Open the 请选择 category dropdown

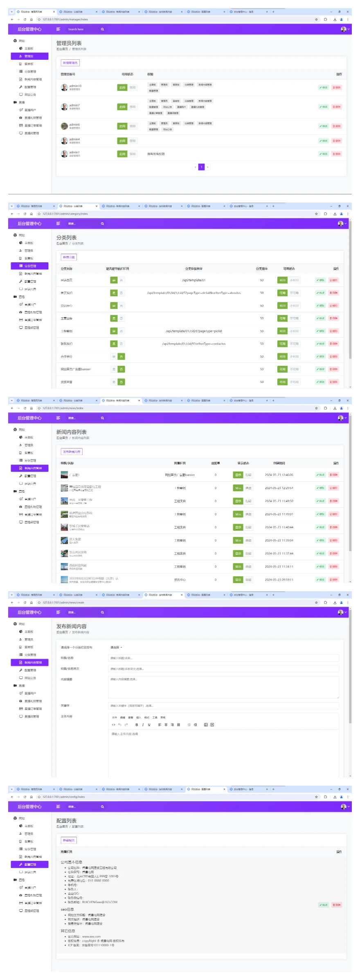tap(116, 647)
